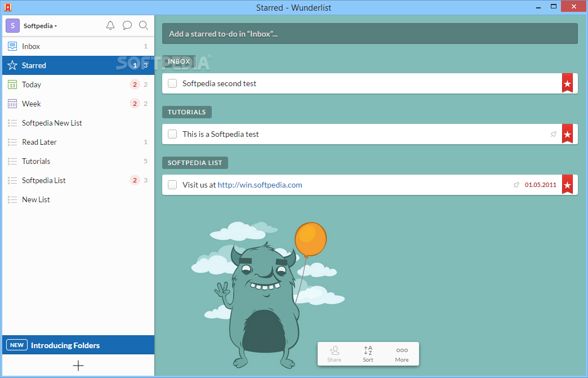This screenshot has width=588, height=378.
Task: Open the Week smart list
Action: pos(78,104)
